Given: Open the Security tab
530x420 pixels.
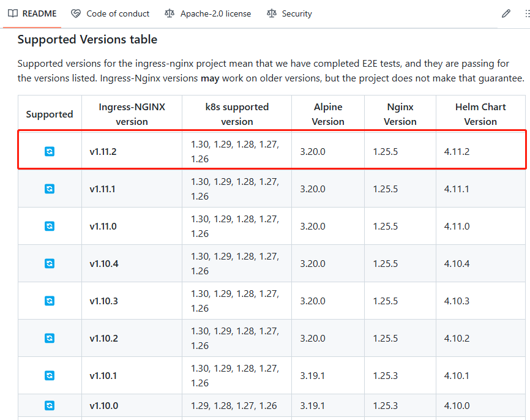Looking at the screenshot, I should point(289,13).
